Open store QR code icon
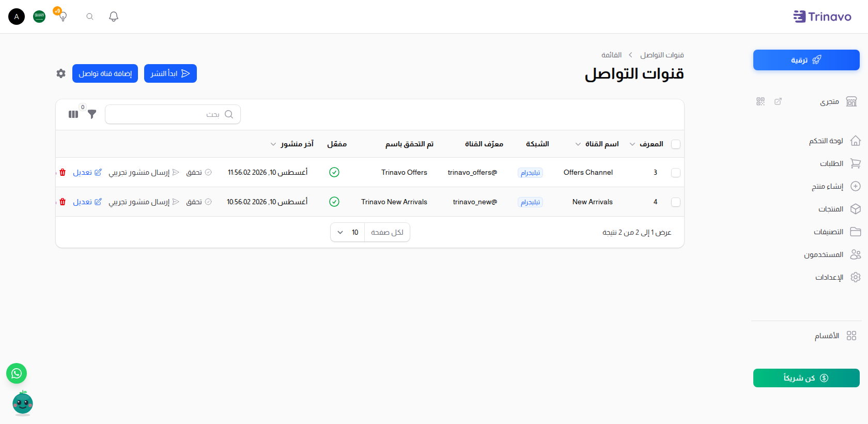Screen dimensions: 868x424 (x=761, y=101)
